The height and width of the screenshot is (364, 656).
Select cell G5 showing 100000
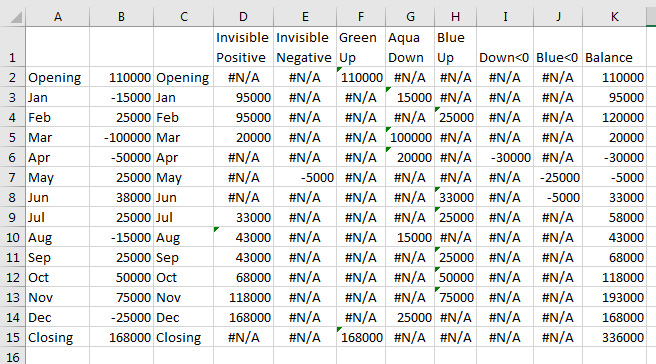[x=410, y=137]
